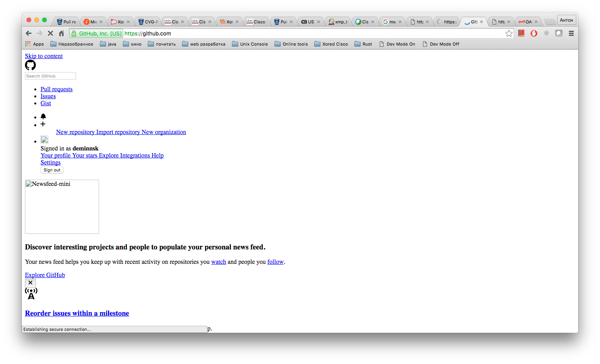Image resolution: width=600 pixels, height=364 pixels.
Task: Open the browser home page icon
Action: tap(61, 34)
